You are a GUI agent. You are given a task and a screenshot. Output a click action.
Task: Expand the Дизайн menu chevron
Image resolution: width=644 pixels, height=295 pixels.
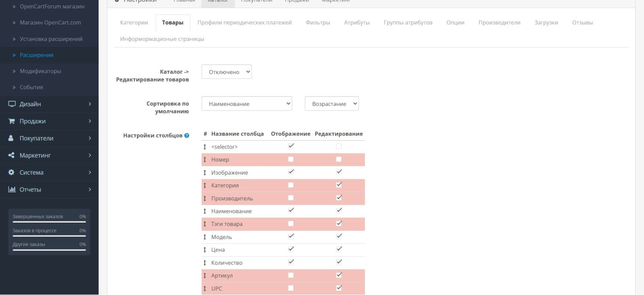pyautogui.click(x=90, y=104)
